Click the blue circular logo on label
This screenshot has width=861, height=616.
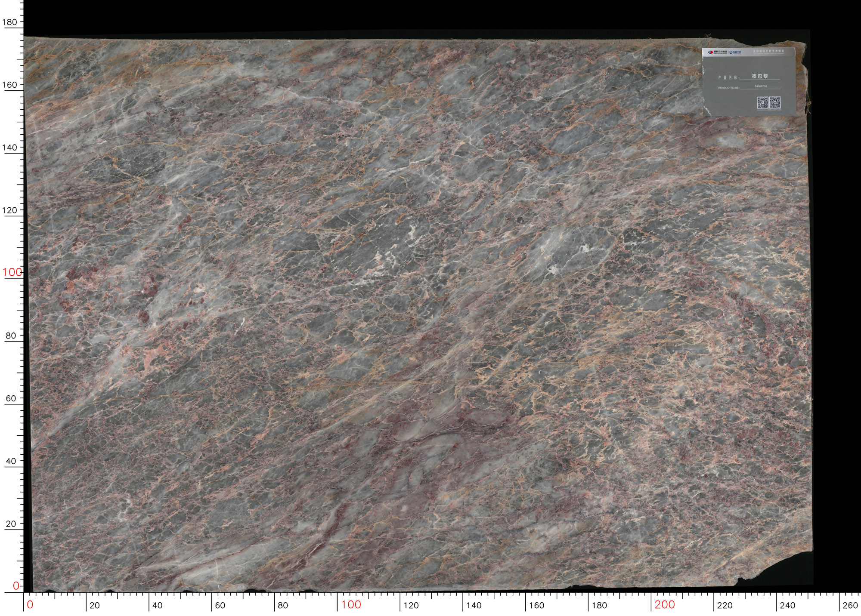click(x=731, y=52)
